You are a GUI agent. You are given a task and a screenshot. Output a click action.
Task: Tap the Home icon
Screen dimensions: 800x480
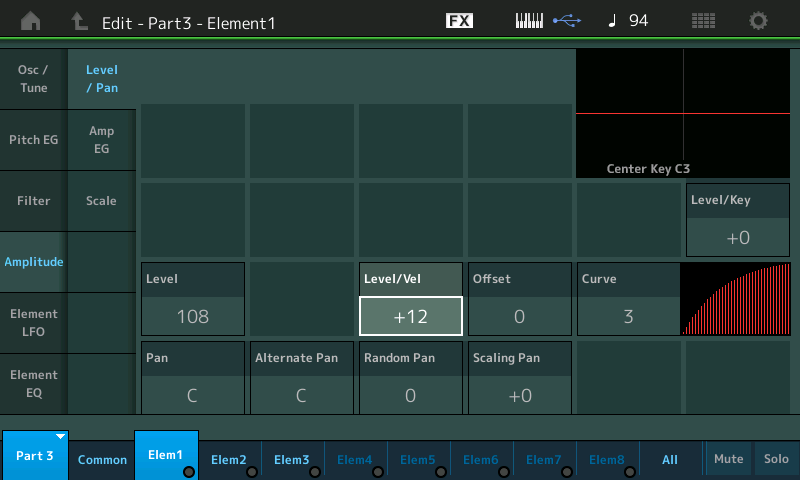tap(31, 21)
